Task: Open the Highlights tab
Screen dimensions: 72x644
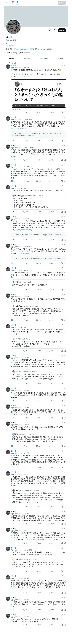Action: coord(44,58)
